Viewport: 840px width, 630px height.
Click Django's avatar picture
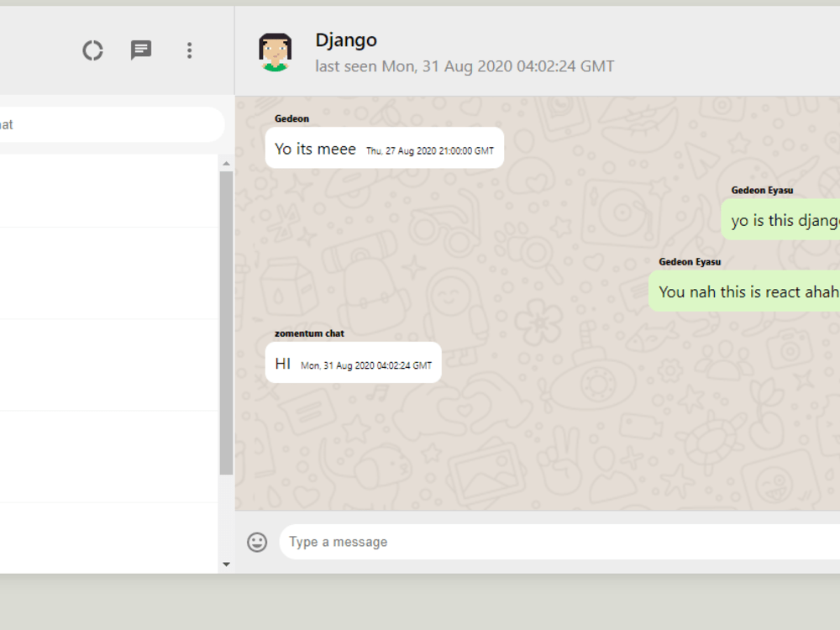(276, 51)
